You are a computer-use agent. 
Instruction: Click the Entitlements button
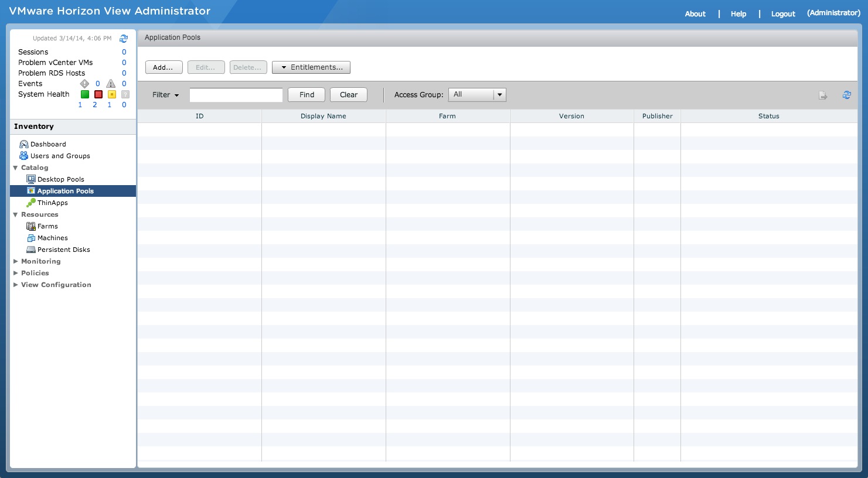click(x=311, y=67)
